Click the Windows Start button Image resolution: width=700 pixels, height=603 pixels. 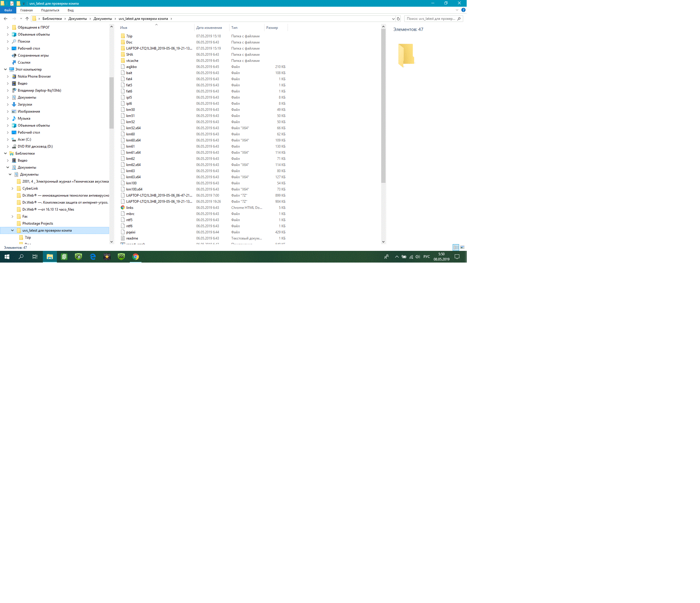pos(7,257)
